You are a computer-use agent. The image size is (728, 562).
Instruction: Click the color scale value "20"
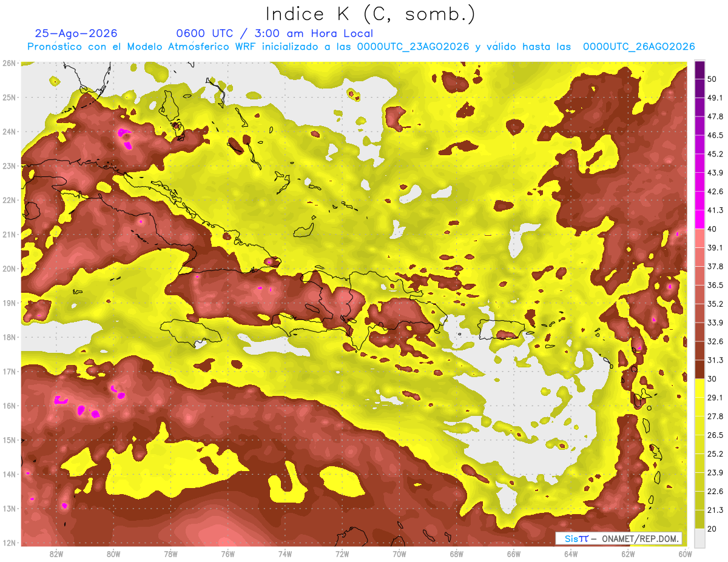point(713,528)
